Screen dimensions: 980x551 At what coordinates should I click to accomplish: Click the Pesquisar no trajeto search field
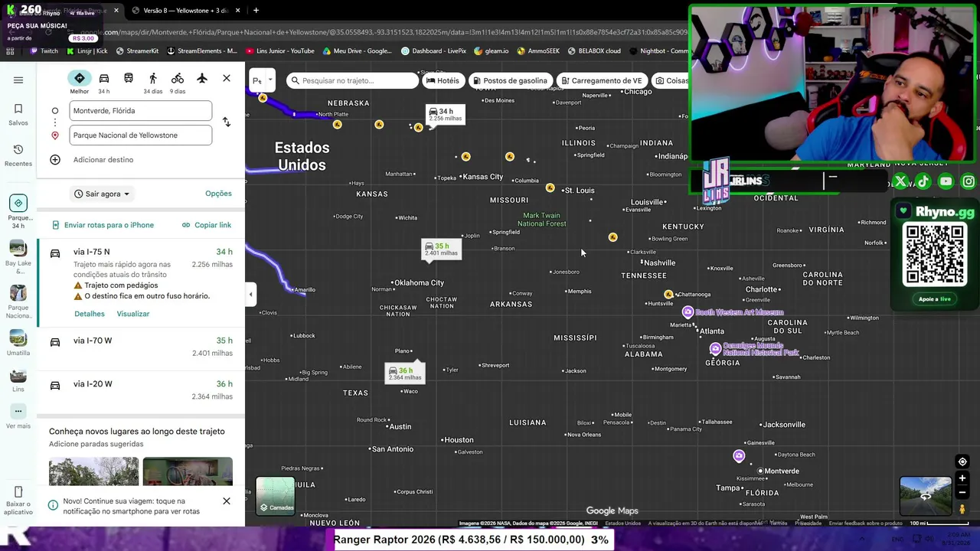click(352, 80)
